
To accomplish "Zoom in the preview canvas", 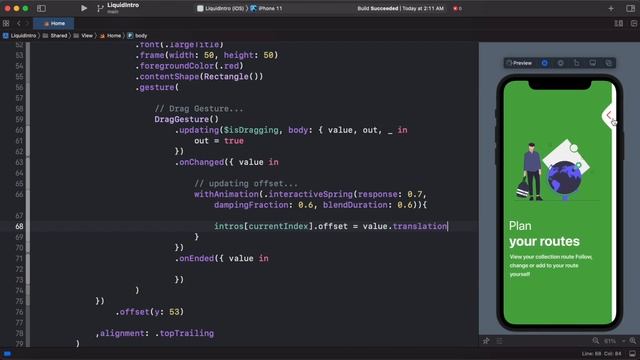I will point(633,341).
